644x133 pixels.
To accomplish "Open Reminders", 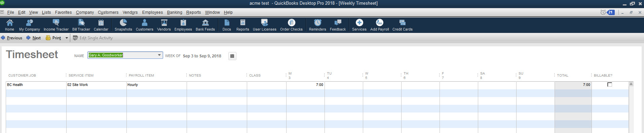I will click(318, 25).
